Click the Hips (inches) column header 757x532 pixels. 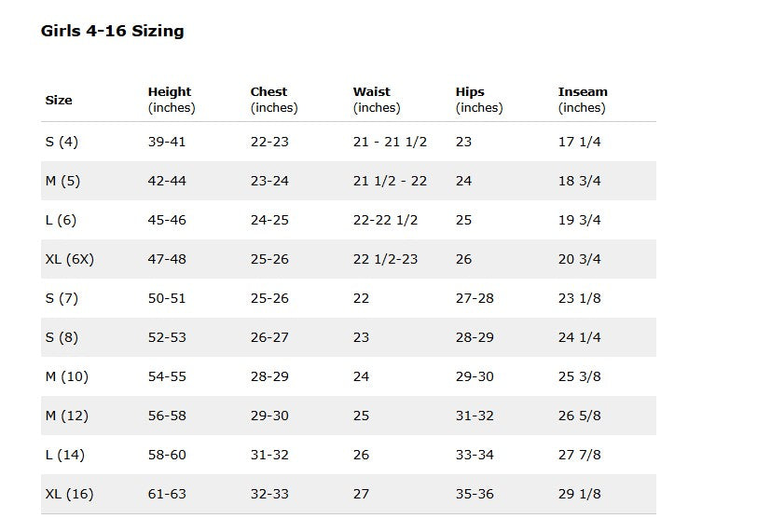click(x=478, y=100)
